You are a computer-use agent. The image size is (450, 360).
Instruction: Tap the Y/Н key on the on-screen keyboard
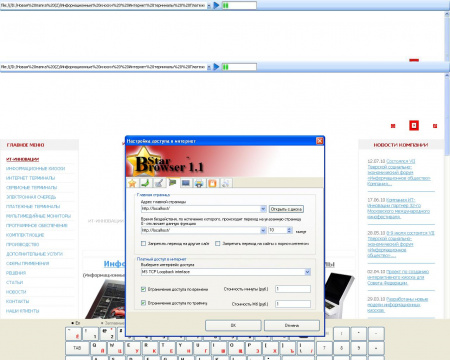click(x=184, y=348)
